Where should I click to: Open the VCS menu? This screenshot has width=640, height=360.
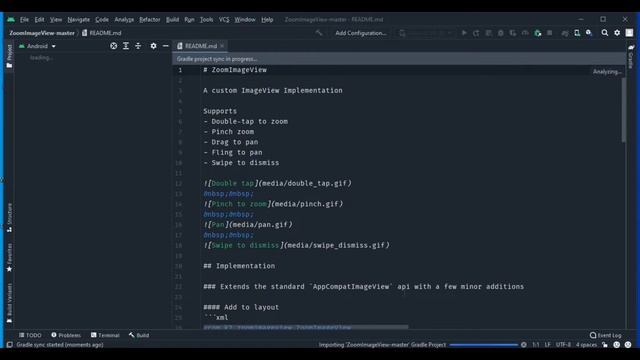coord(224,20)
